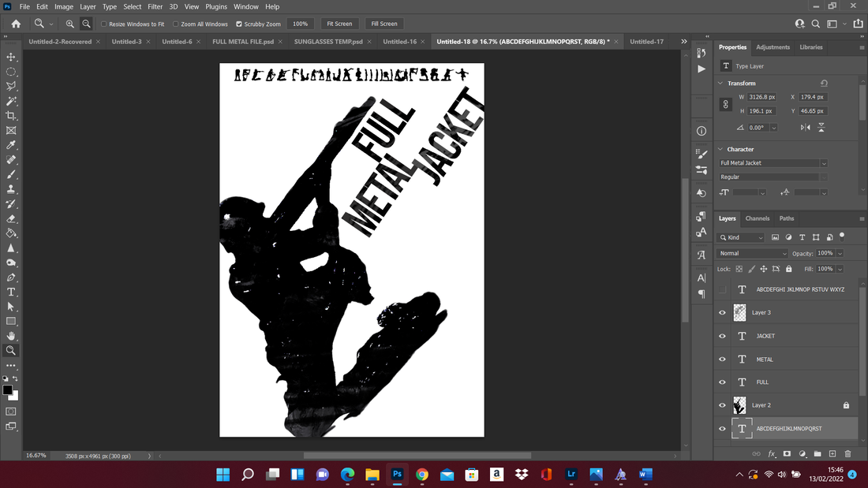Uncheck Scrubby Zoom option

(x=239, y=24)
